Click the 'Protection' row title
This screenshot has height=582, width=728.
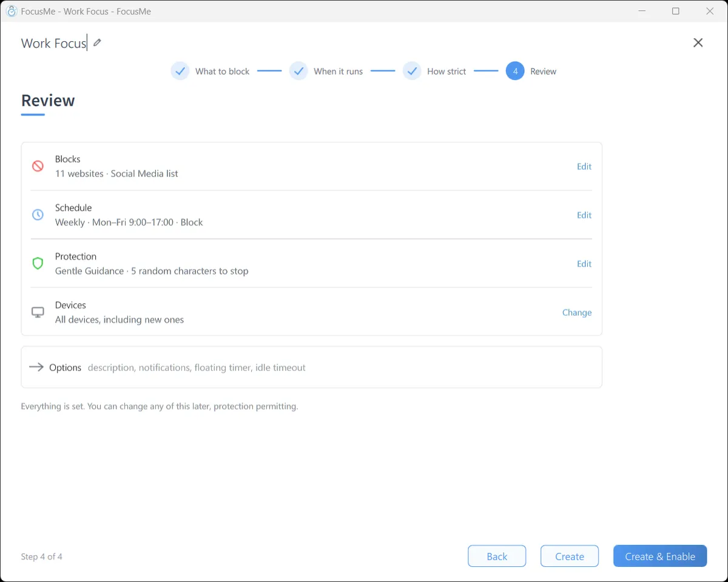[x=75, y=256]
